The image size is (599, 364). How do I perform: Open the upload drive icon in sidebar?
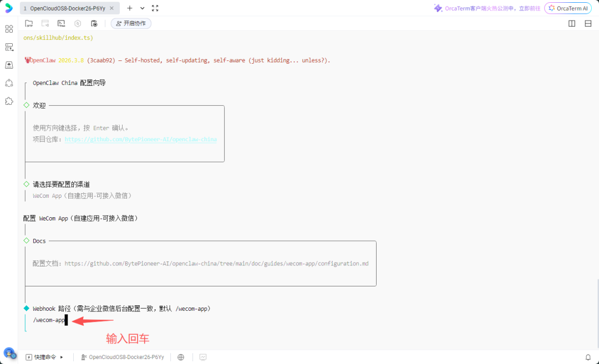pyautogui.click(x=9, y=65)
